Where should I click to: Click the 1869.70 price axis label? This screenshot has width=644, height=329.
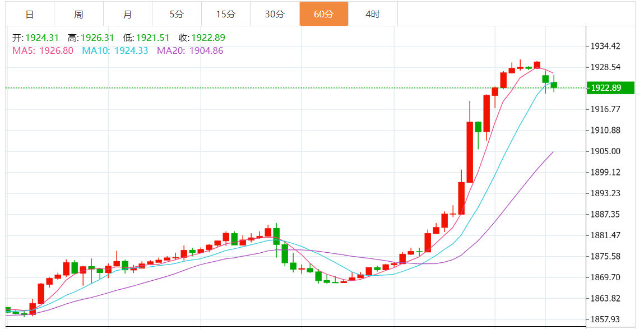coord(605,277)
